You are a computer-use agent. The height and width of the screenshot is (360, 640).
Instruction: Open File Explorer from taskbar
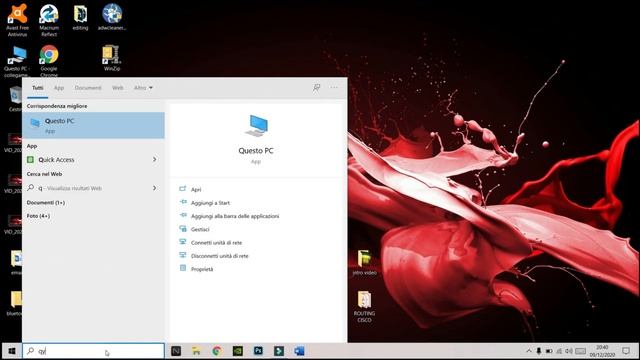[x=196, y=351]
